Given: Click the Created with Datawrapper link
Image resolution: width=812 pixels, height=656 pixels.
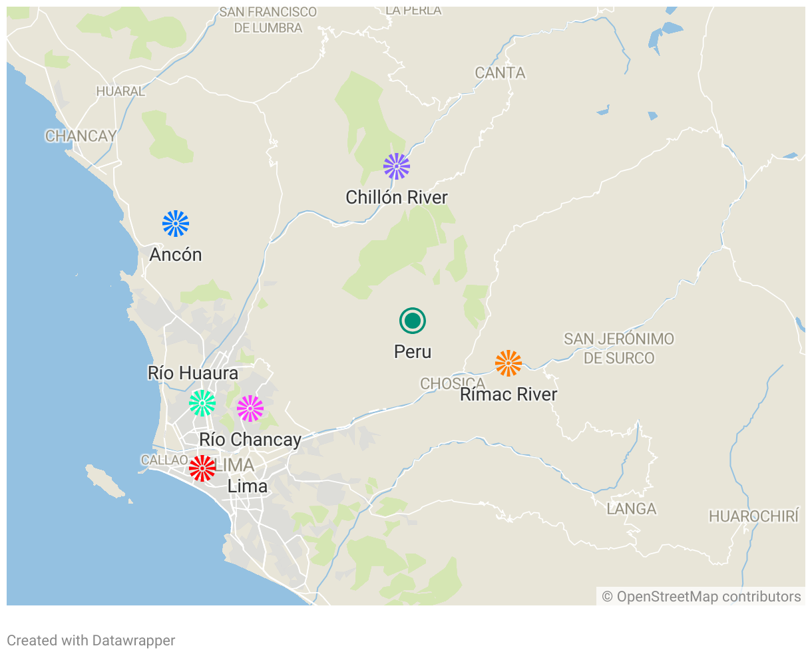Looking at the screenshot, I should pos(91,641).
